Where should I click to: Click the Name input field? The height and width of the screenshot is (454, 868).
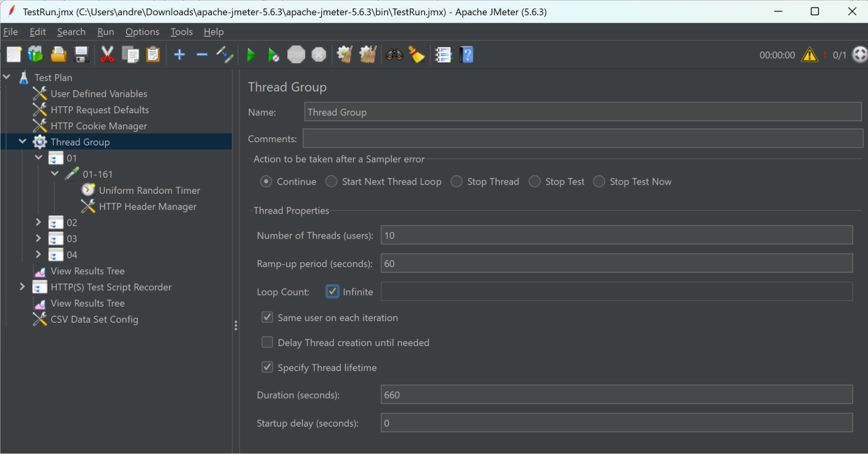(x=583, y=112)
